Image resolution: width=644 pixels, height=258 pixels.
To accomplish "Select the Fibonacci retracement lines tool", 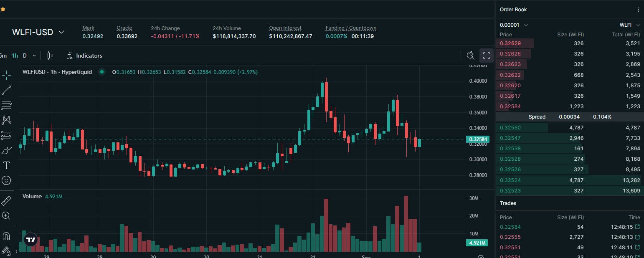I will coord(6,105).
